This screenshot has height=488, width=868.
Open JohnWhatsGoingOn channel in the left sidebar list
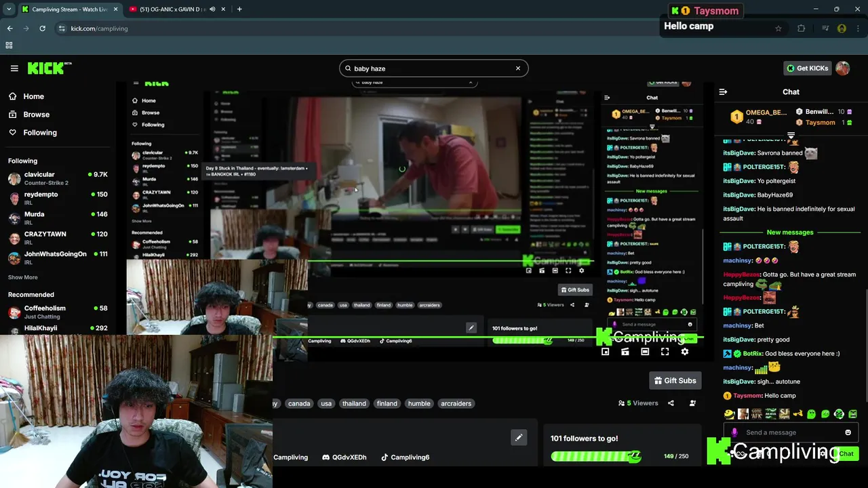(58, 258)
